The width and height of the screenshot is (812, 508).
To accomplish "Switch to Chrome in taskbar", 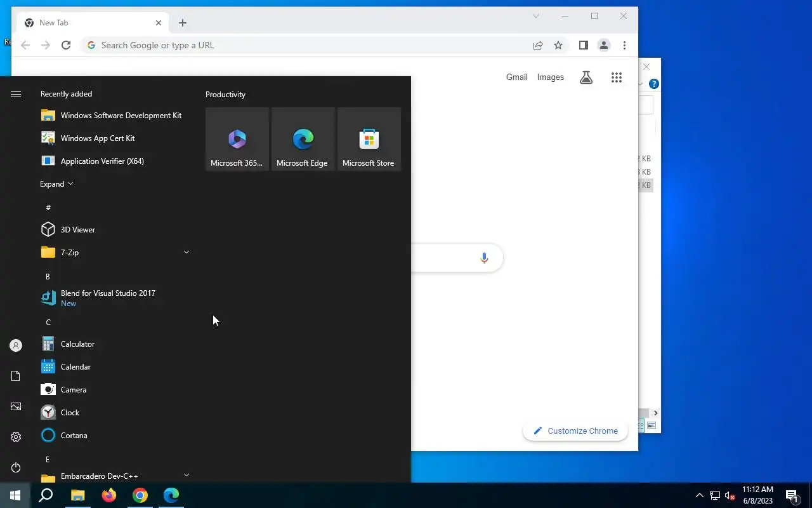I will click(x=140, y=495).
